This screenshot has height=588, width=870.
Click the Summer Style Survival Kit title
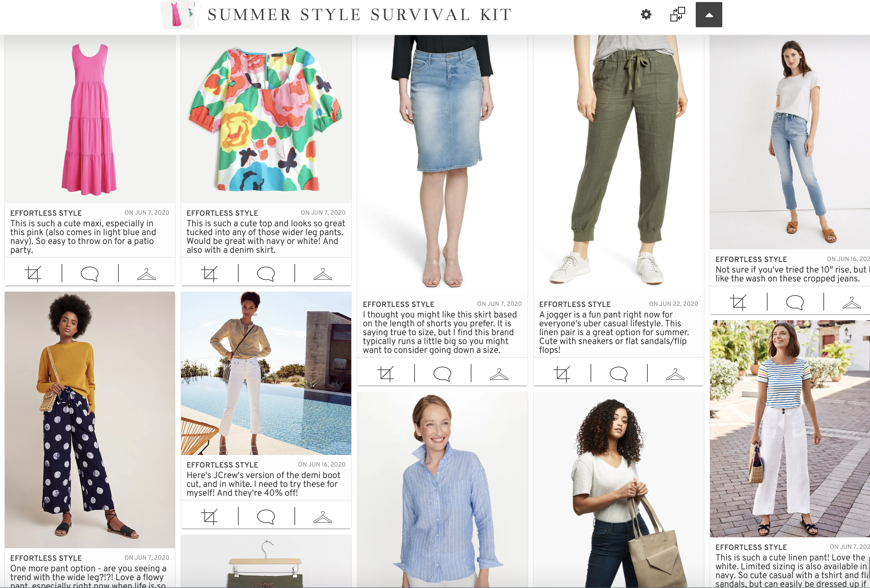[x=360, y=15]
